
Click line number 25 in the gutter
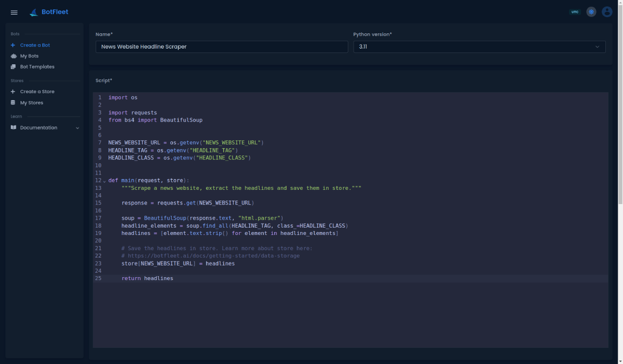[x=99, y=279]
